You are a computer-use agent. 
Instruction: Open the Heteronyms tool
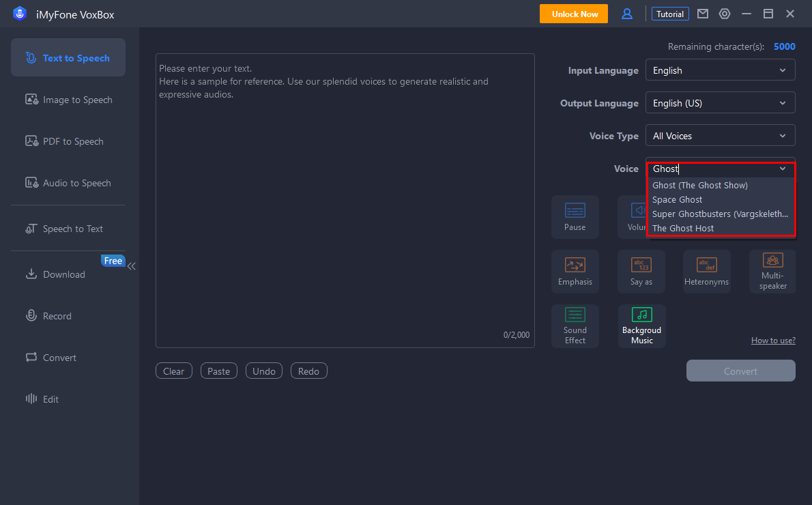click(x=706, y=272)
